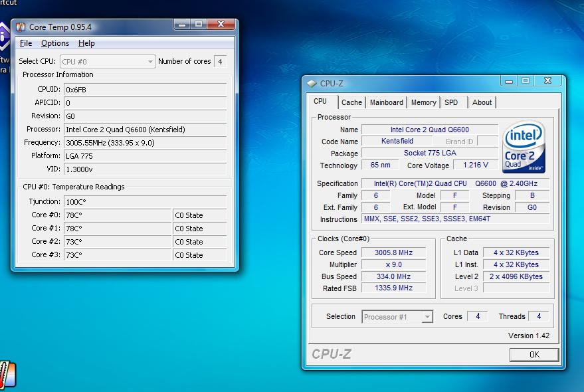Close the CPU-Z window
The height and width of the screenshot is (392, 584).
point(548,81)
